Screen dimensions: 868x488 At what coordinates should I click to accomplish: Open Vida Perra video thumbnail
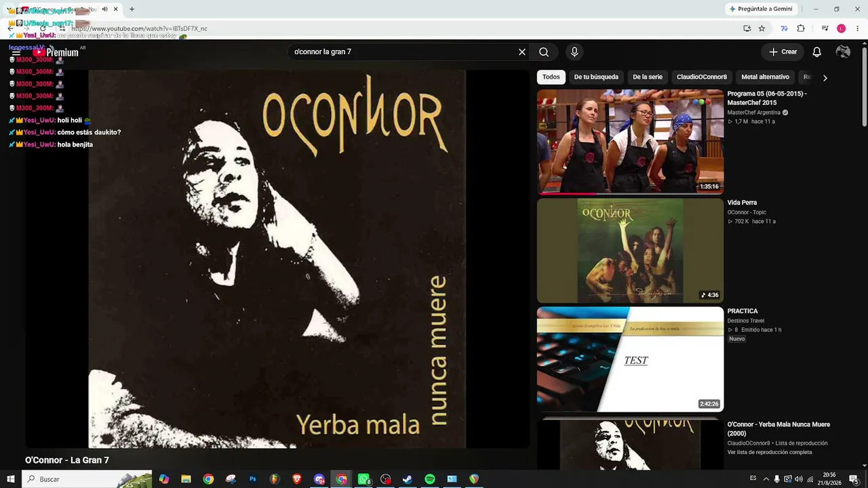[x=630, y=251]
